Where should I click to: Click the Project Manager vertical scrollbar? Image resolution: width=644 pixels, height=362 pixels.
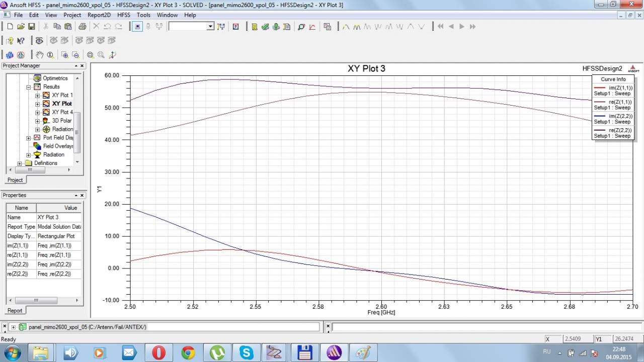(x=77, y=131)
